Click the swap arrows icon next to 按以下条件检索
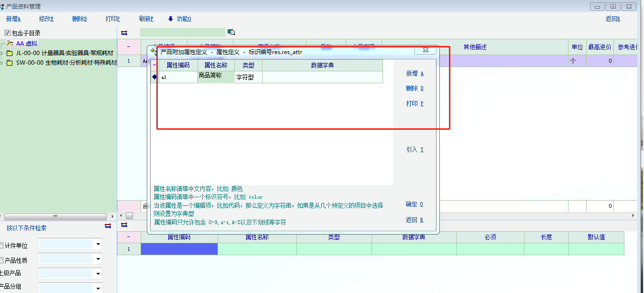Viewport: 644px width, 293px height. pyautogui.click(x=108, y=225)
